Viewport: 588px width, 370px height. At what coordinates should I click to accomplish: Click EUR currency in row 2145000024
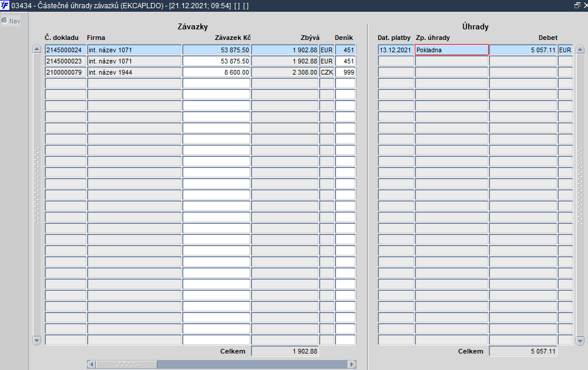coord(327,50)
